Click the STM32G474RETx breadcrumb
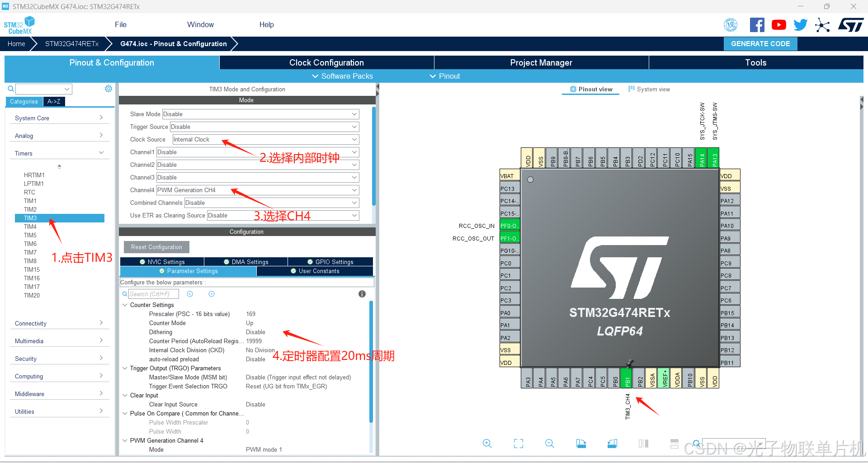This screenshot has height=463, width=868. pos(72,44)
